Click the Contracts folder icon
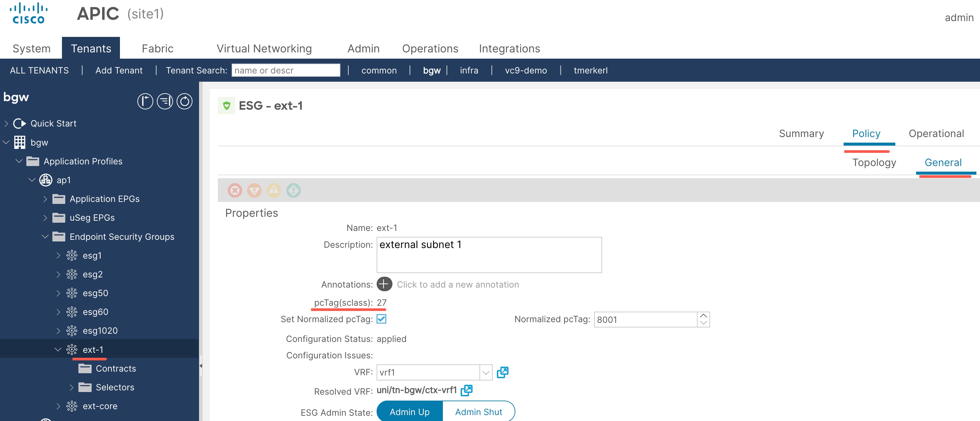 pyautogui.click(x=85, y=368)
